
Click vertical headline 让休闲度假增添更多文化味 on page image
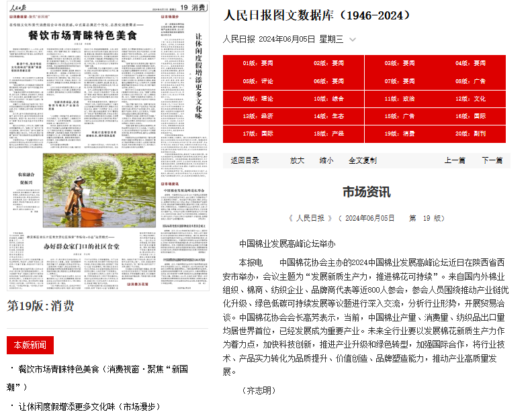(198, 76)
